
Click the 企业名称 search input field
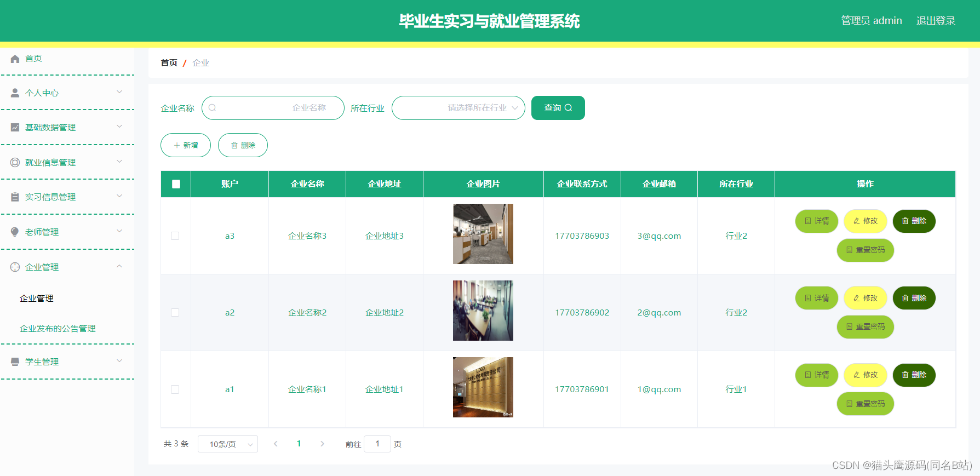coord(273,108)
